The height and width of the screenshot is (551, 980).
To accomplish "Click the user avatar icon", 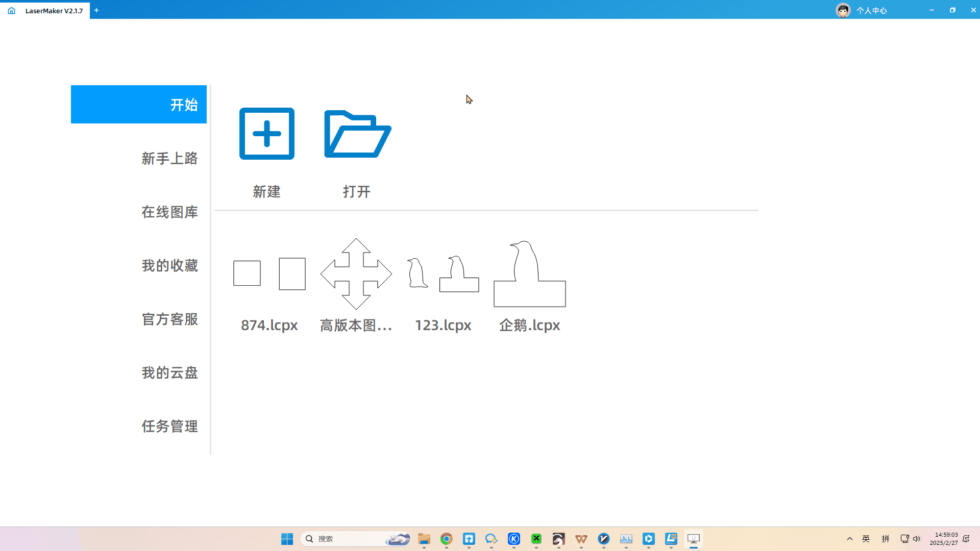I will pyautogui.click(x=843, y=10).
